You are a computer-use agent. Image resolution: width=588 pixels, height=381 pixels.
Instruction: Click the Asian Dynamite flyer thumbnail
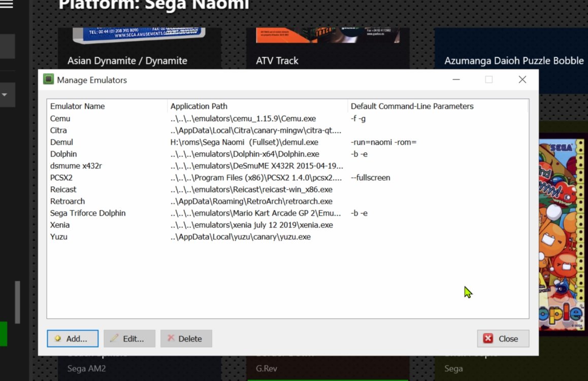[x=139, y=35]
